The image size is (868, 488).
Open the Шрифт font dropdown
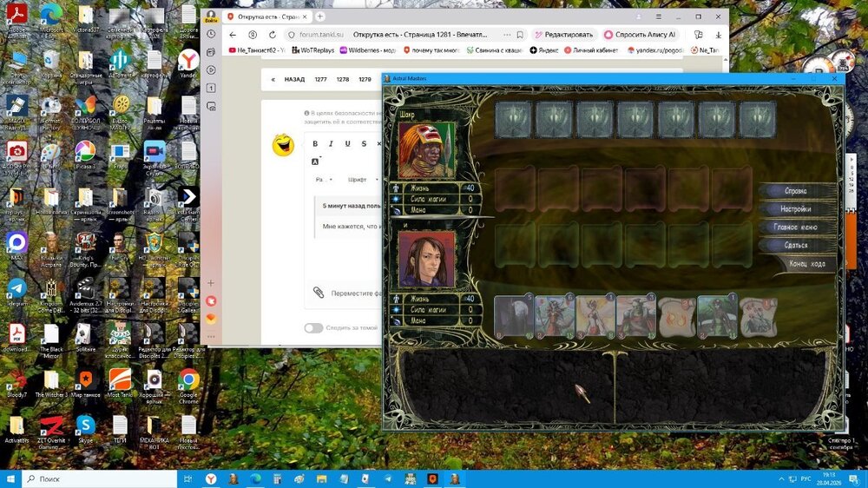point(363,180)
